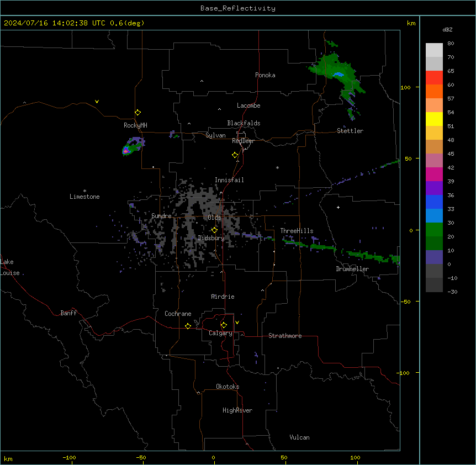Click the blue core of the northeast storm
Viewport: 476px width, 465px height.
(x=338, y=75)
